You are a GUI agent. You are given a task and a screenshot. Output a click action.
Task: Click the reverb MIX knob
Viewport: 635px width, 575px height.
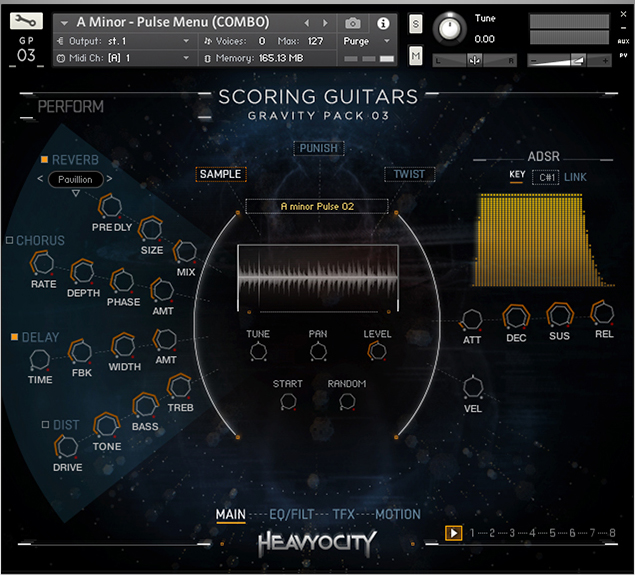point(185,251)
